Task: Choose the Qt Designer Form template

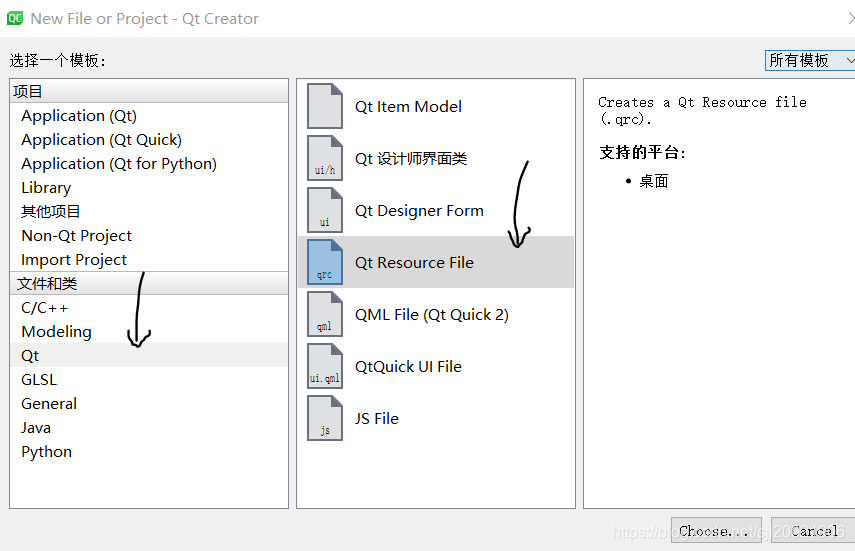Action: click(436, 210)
